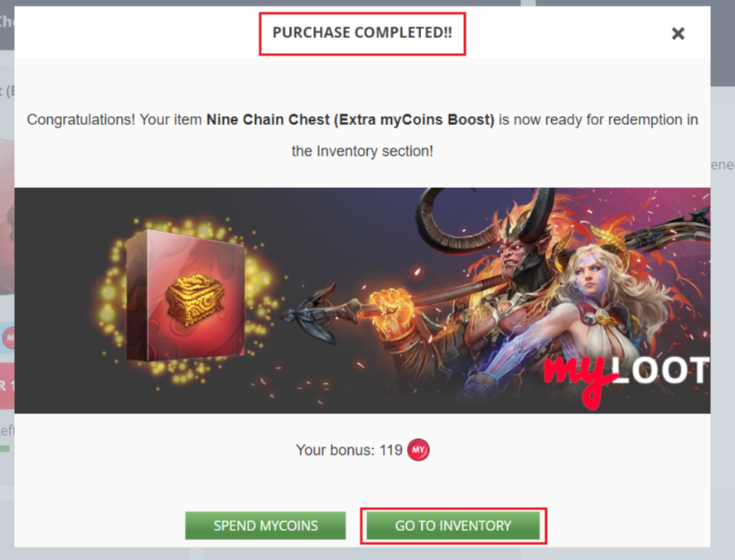This screenshot has height=560, width=735.
Task: Click the green progress bar at left edge
Action: point(5,448)
